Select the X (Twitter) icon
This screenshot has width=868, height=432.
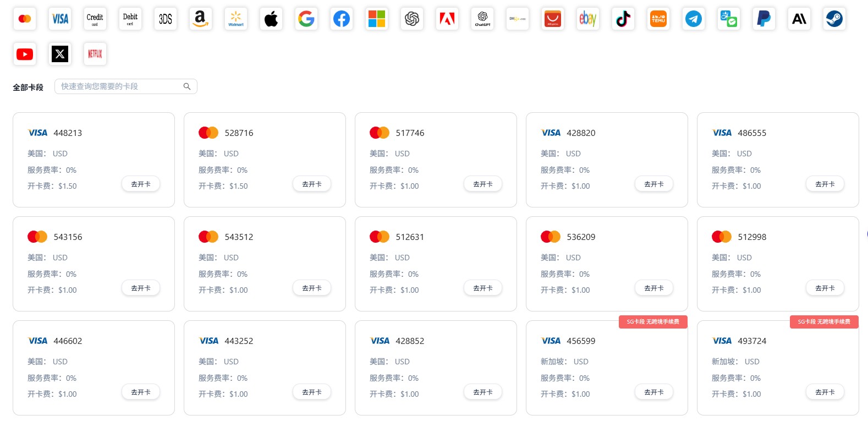click(x=60, y=54)
